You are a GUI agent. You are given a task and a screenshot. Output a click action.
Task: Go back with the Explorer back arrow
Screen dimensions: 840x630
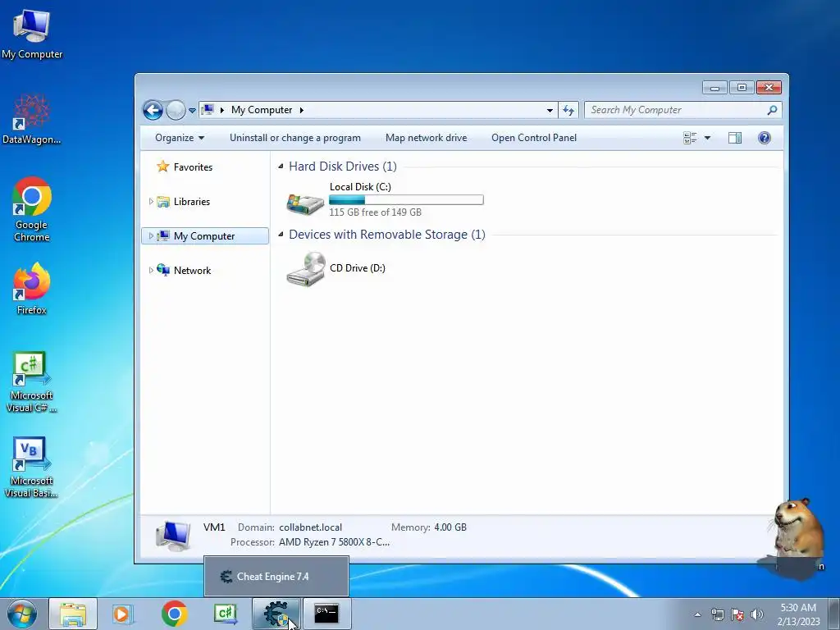coord(153,111)
